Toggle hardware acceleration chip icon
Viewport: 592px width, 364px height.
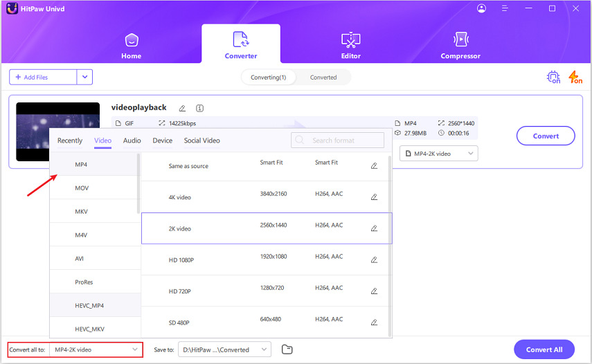pos(553,78)
